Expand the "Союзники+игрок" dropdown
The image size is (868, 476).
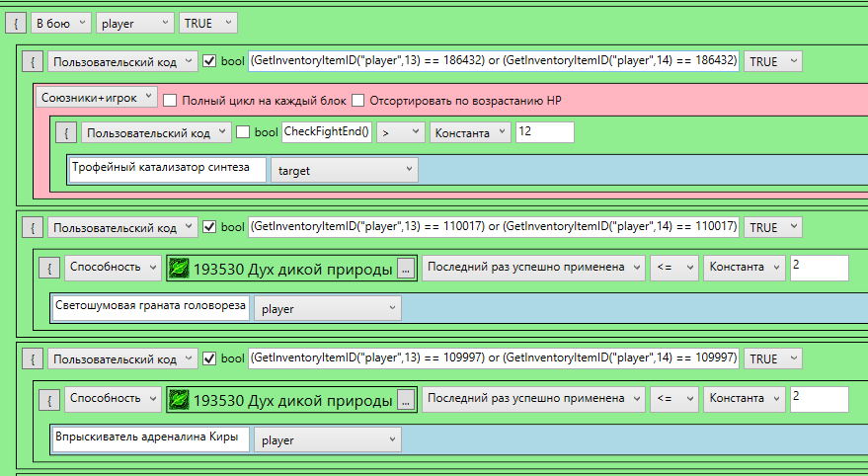point(96,97)
